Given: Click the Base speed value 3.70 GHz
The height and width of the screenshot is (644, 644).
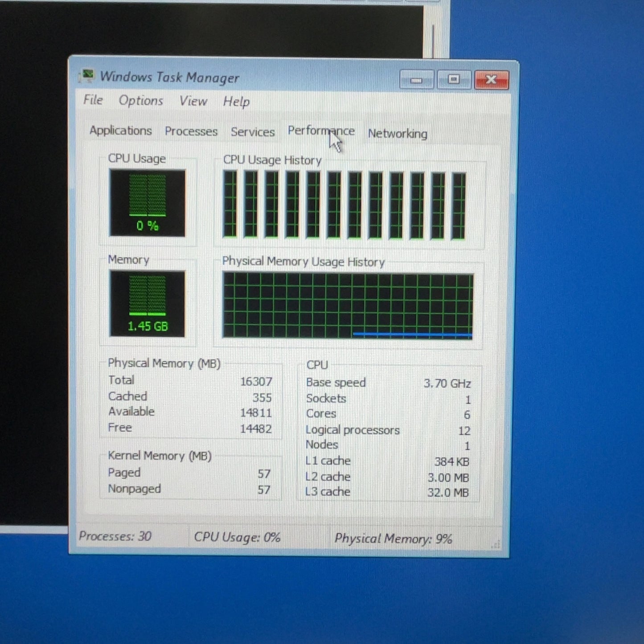Looking at the screenshot, I should [x=447, y=383].
